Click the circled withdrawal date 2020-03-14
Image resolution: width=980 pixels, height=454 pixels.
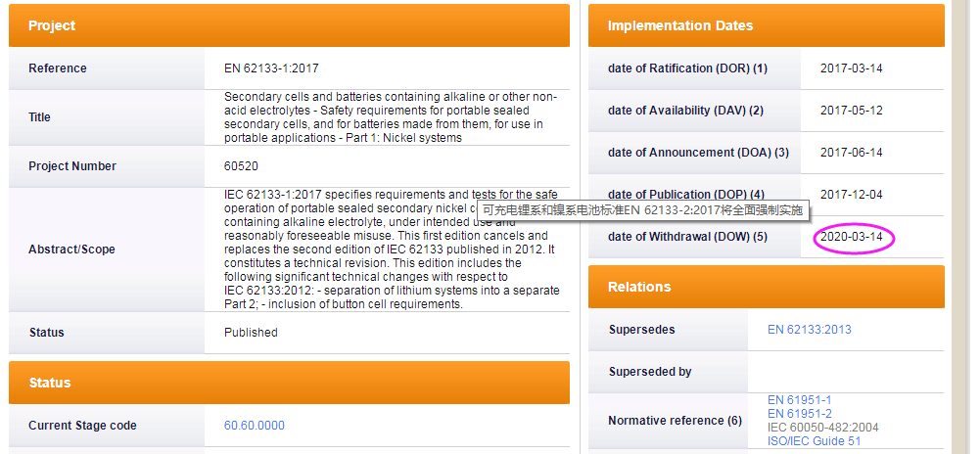tap(852, 238)
